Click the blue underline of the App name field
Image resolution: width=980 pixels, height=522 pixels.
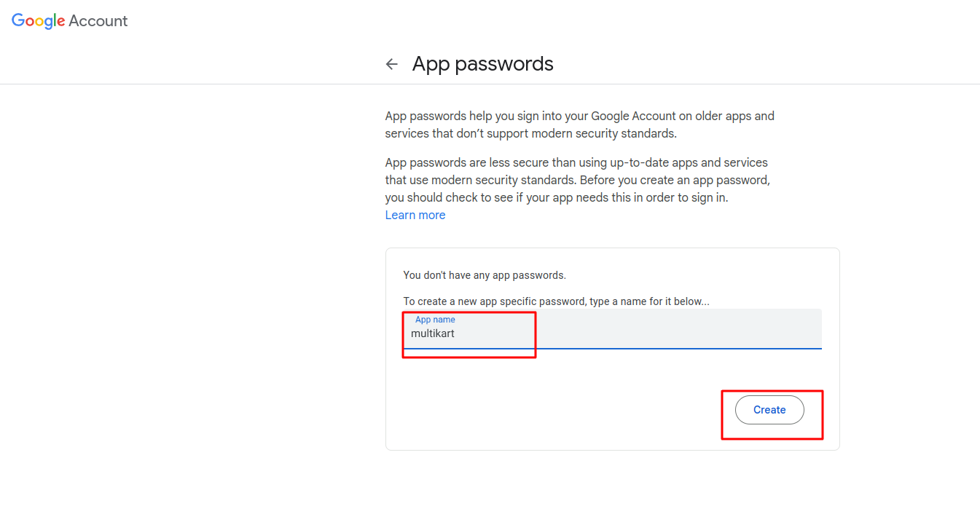tap(612, 348)
